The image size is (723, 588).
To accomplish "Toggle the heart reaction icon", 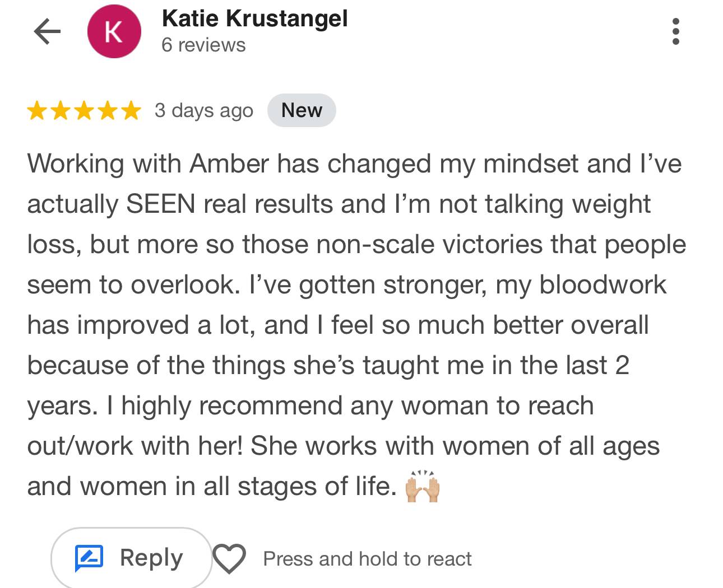I will [229, 559].
